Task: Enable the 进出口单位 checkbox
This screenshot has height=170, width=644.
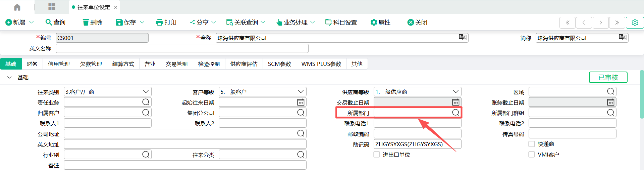Action: pos(377,155)
